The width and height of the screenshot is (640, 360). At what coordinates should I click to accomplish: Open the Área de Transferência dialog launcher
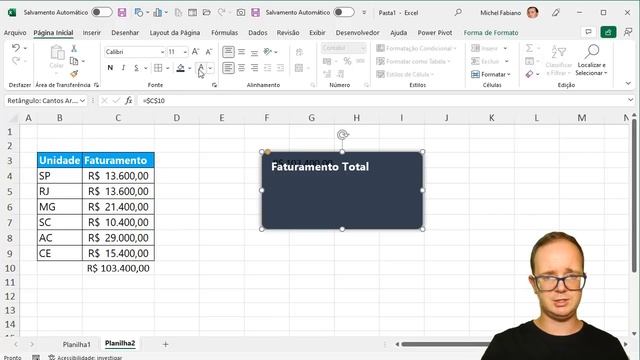click(96, 85)
